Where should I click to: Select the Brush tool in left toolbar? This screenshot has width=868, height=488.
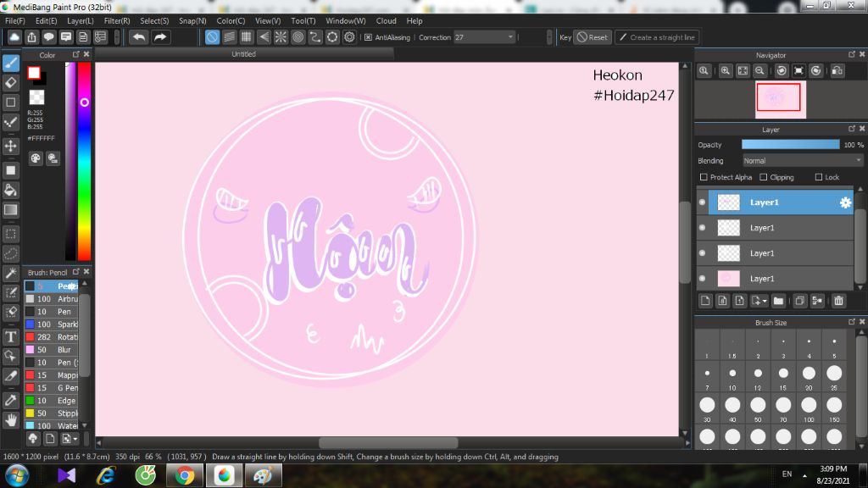(x=11, y=63)
